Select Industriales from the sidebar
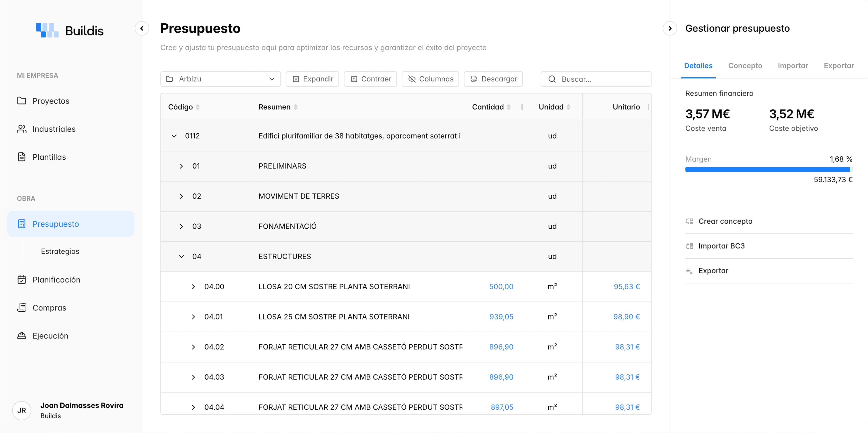Image resolution: width=868 pixels, height=433 pixels. tap(54, 129)
